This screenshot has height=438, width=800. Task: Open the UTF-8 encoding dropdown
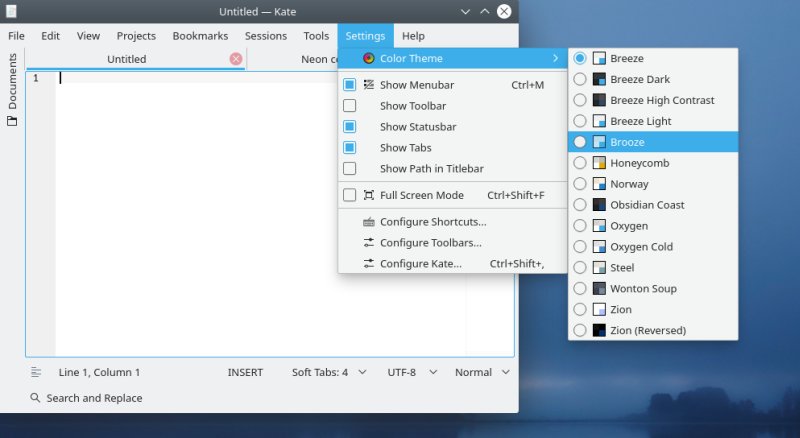[x=412, y=372]
